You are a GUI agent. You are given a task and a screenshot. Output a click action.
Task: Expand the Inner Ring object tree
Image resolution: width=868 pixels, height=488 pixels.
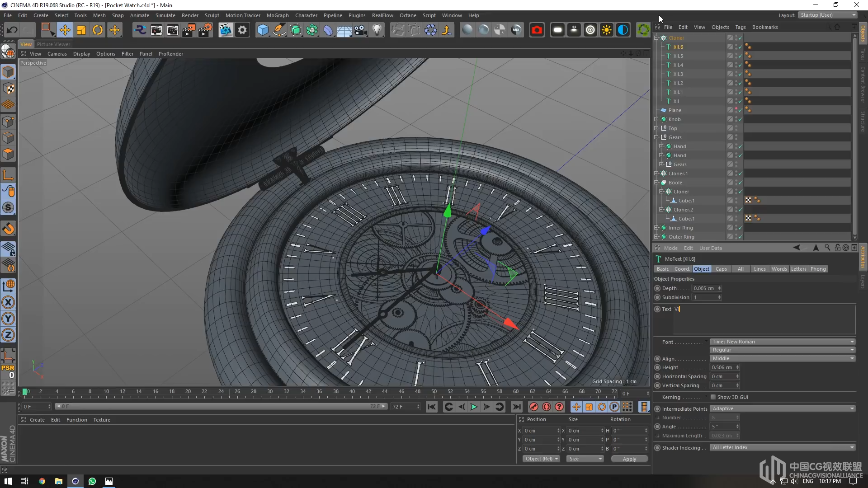(656, 228)
